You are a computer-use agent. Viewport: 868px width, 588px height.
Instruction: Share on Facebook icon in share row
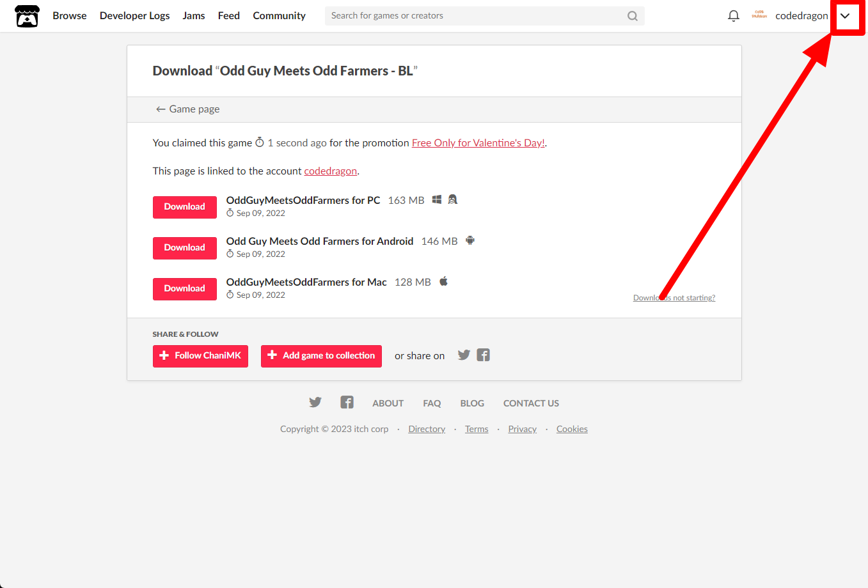484,355
